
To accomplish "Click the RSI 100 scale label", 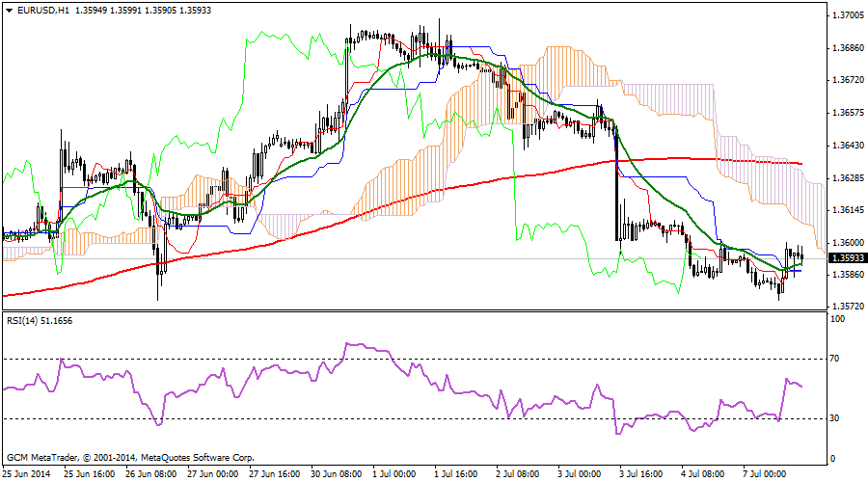I will [x=837, y=319].
